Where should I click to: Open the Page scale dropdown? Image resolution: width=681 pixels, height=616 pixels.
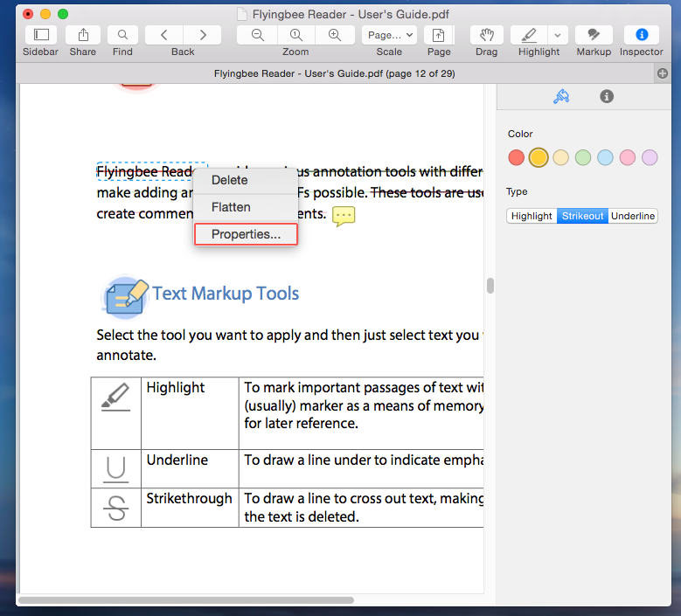[389, 35]
